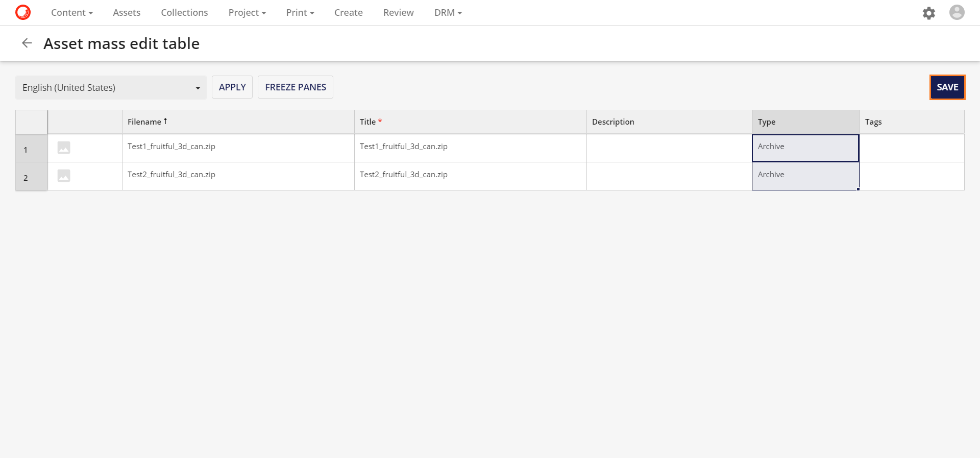Viewport: 980px width, 458px height.
Task: Click thumbnail placeholder for Test1 asset
Action: (64, 148)
